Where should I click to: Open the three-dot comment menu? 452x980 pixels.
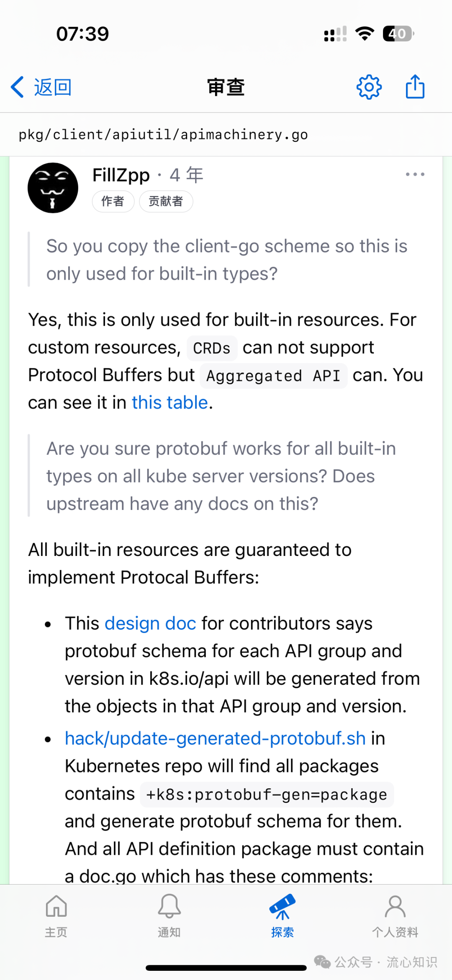[415, 174]
